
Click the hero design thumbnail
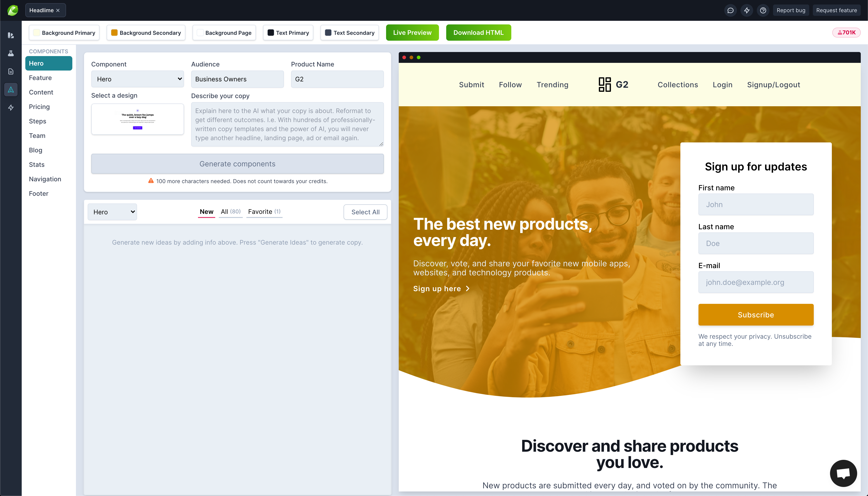(138, 119)
